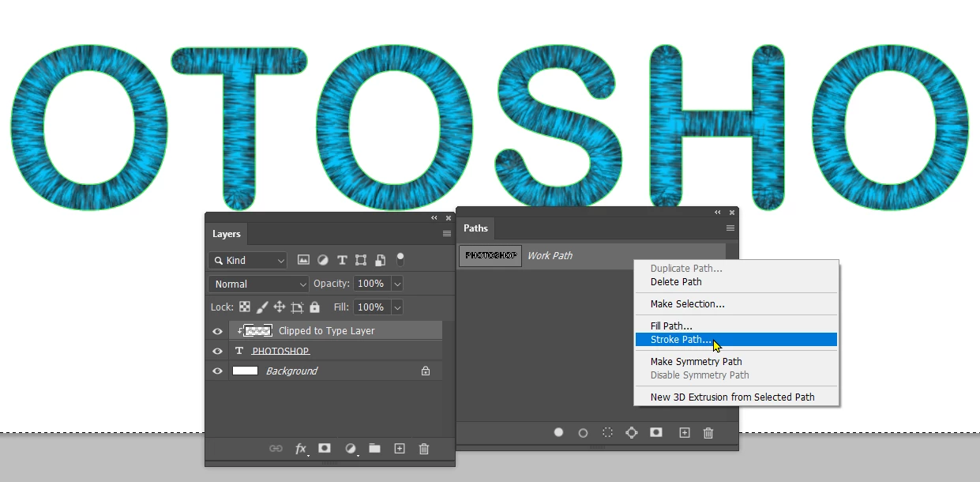Filter layers by smart objects icon
The width and height of the screenshot is (980, 482).
pyautogui.click(x=380, y=260)
